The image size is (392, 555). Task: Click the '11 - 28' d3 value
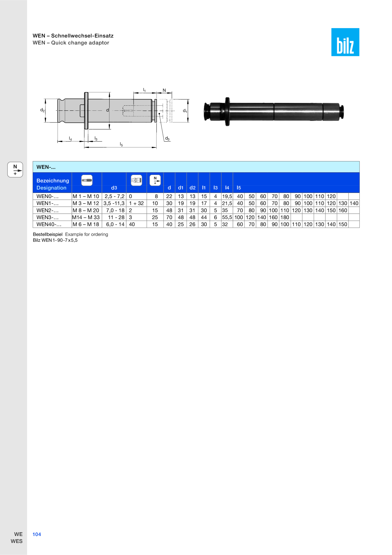point(116,217)
